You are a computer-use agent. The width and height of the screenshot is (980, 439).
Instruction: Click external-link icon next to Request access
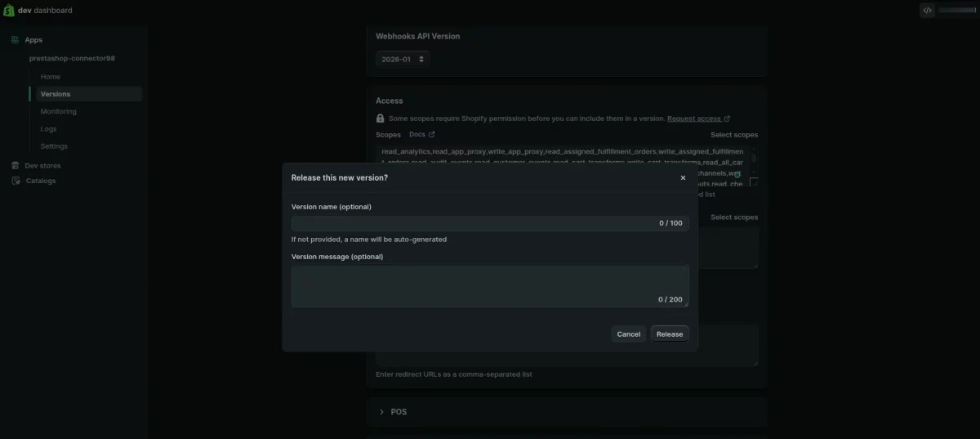[x=727, y=119]
